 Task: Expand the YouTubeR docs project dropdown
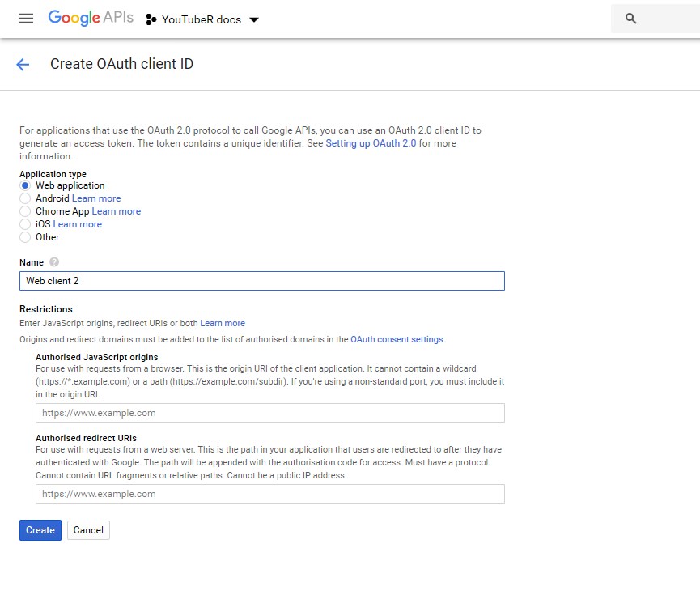[x=253, y=19]
